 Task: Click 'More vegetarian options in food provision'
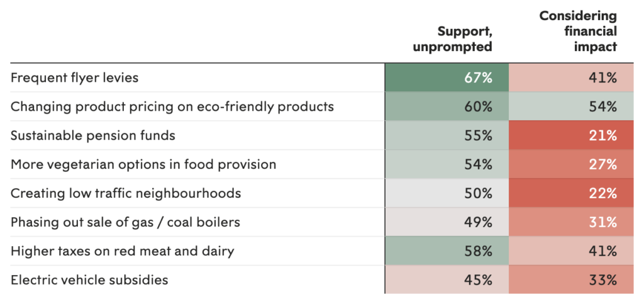(x=143, y=164)
